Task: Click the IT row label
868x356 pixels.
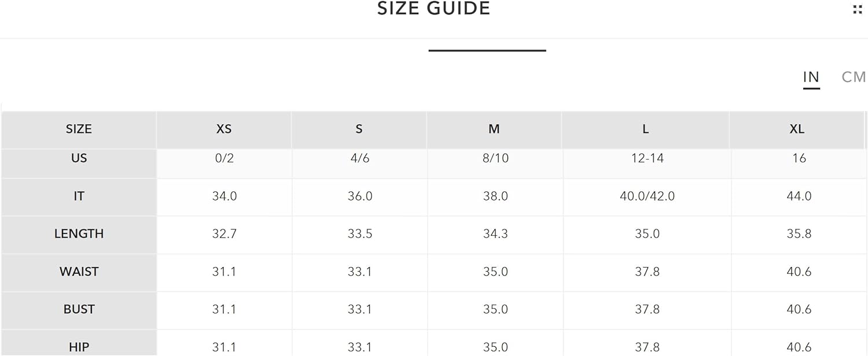Action: pos(79,196)
